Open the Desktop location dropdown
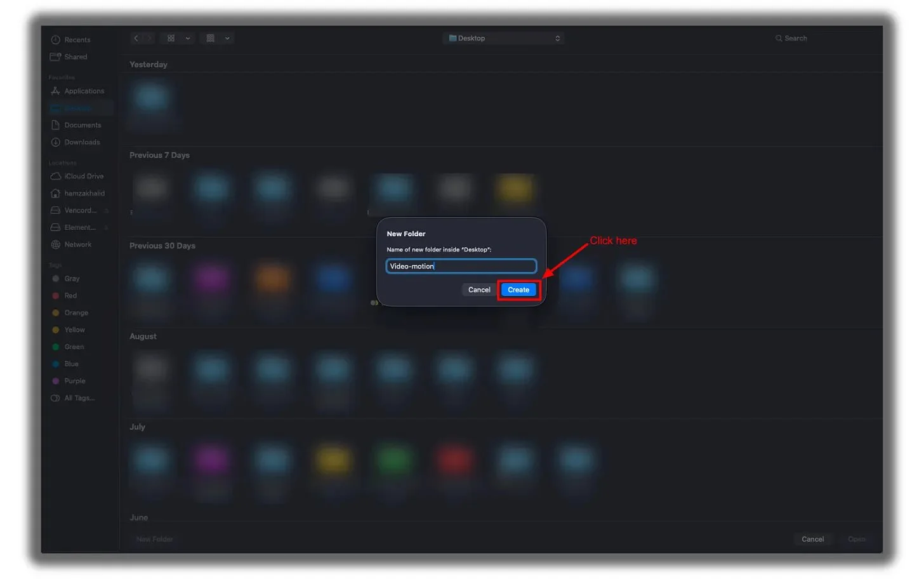Screen dimensions: 924x579 (504, 39)
